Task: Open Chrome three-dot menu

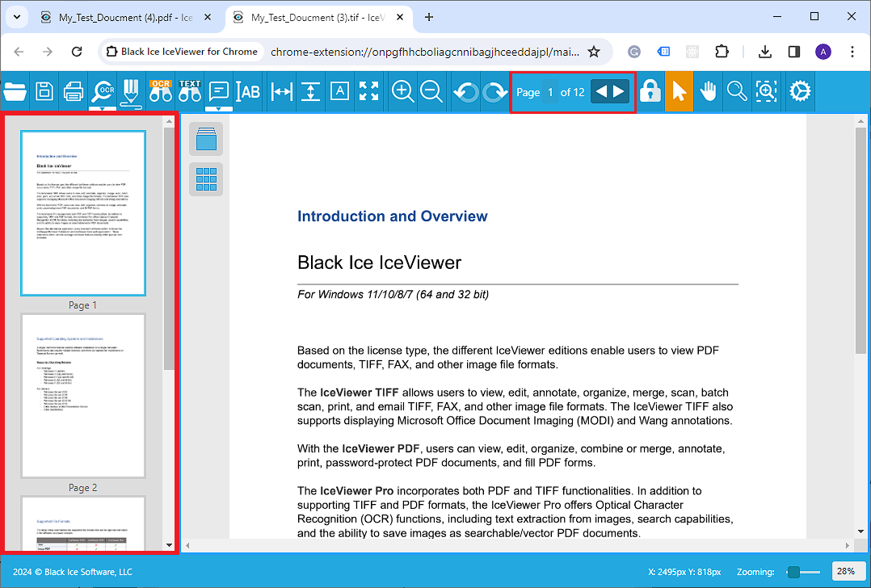Action: [x=852, y=52]
